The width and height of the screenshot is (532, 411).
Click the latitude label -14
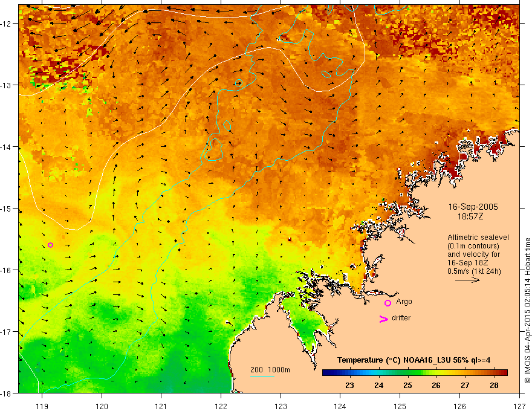pyautogui.click(x=6, y=147)
